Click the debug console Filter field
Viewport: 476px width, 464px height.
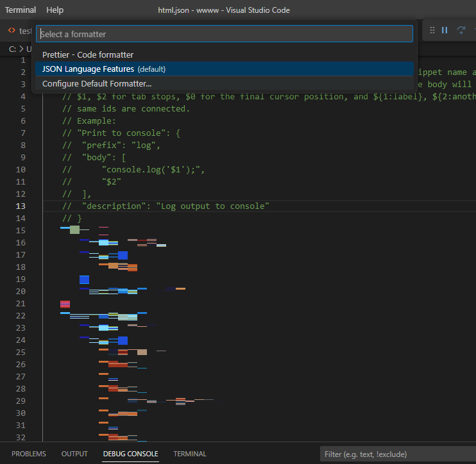[x=398, y=454]
